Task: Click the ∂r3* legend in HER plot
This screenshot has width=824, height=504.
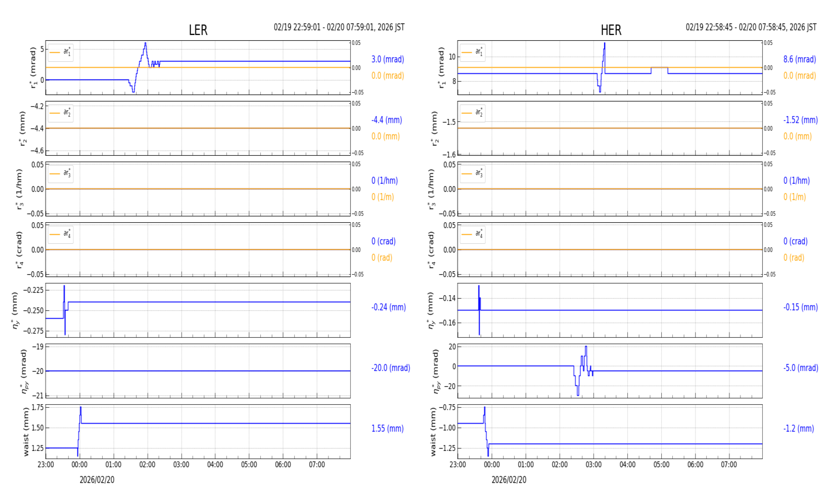Action: coord(473,174)
